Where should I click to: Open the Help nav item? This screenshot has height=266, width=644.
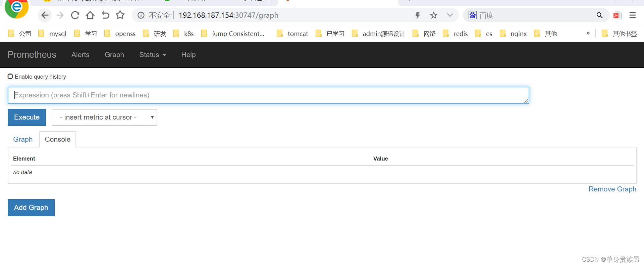(189, 55)
